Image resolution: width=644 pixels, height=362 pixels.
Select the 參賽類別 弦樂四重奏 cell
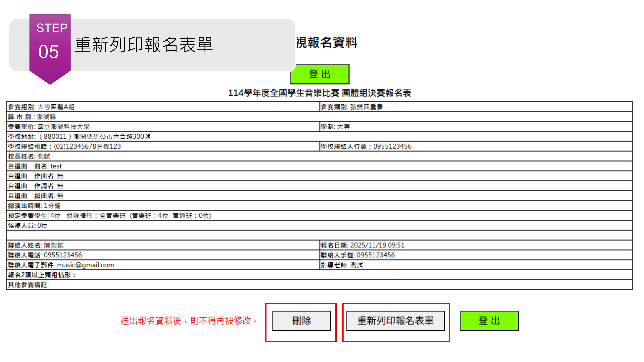coord(351,107)
